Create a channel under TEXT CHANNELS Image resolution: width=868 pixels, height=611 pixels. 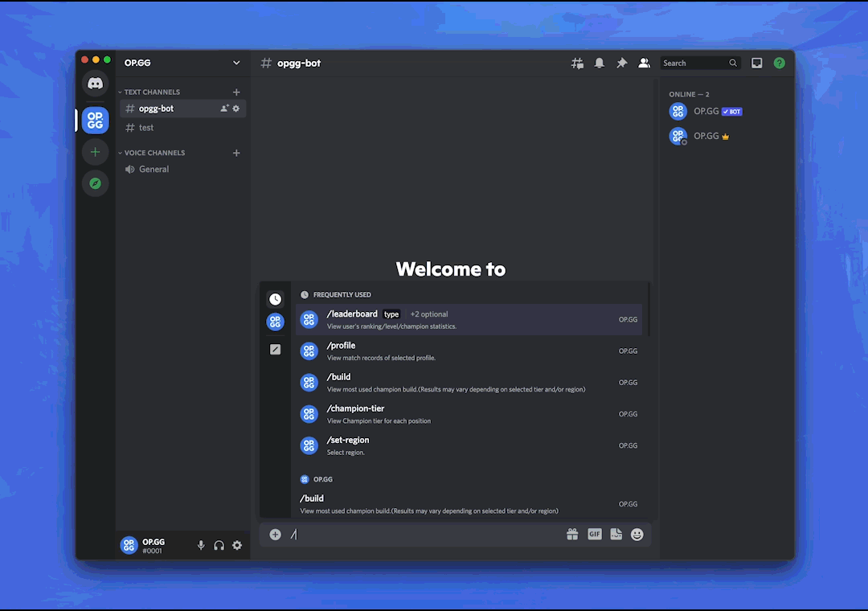tap(236, 92)
